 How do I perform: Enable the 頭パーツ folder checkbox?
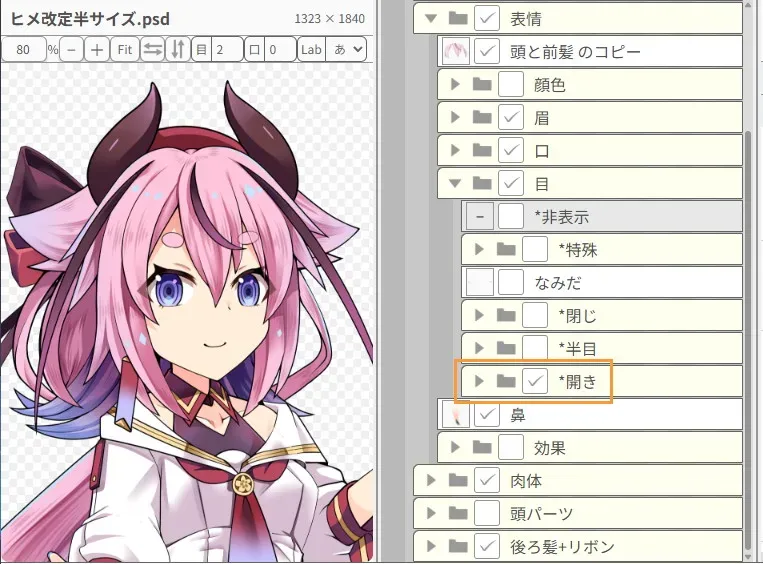[487, 513]
